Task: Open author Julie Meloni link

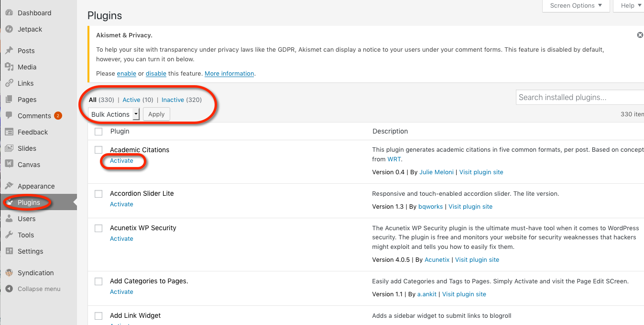Action: pyautogui.click(x=437, y=172)
